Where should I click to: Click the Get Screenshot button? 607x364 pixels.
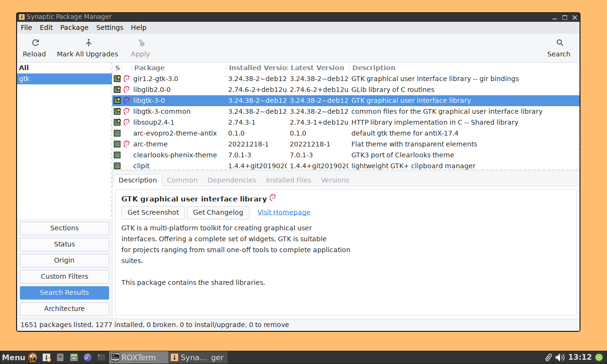click(x=153, y=212)
